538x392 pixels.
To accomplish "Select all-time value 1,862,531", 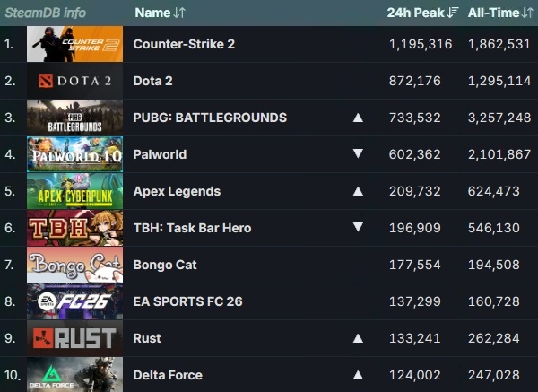I will point(499,44).
